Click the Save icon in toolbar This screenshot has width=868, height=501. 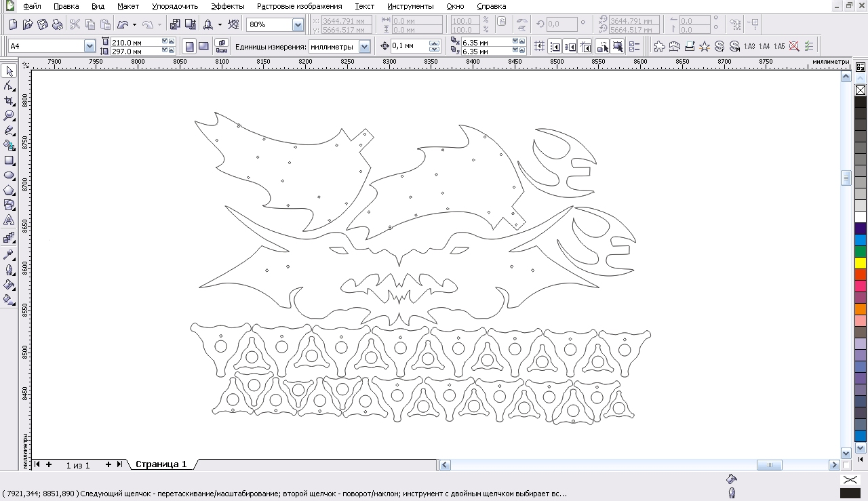(43, 24)
